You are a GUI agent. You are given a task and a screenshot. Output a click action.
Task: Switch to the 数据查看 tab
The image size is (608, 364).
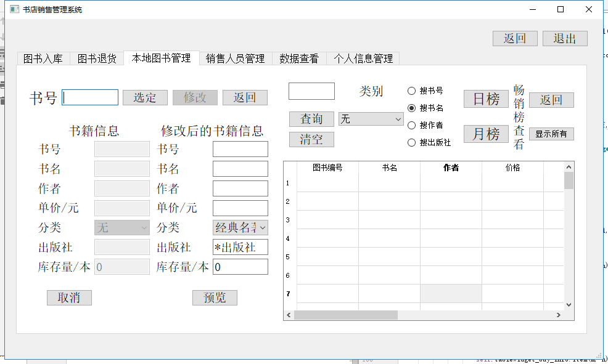click(299, 59)
